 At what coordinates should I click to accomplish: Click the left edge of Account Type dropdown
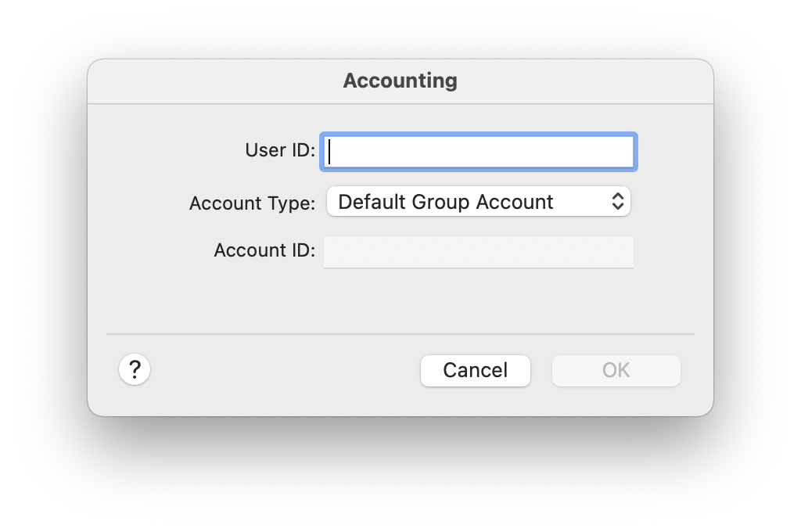332,202
